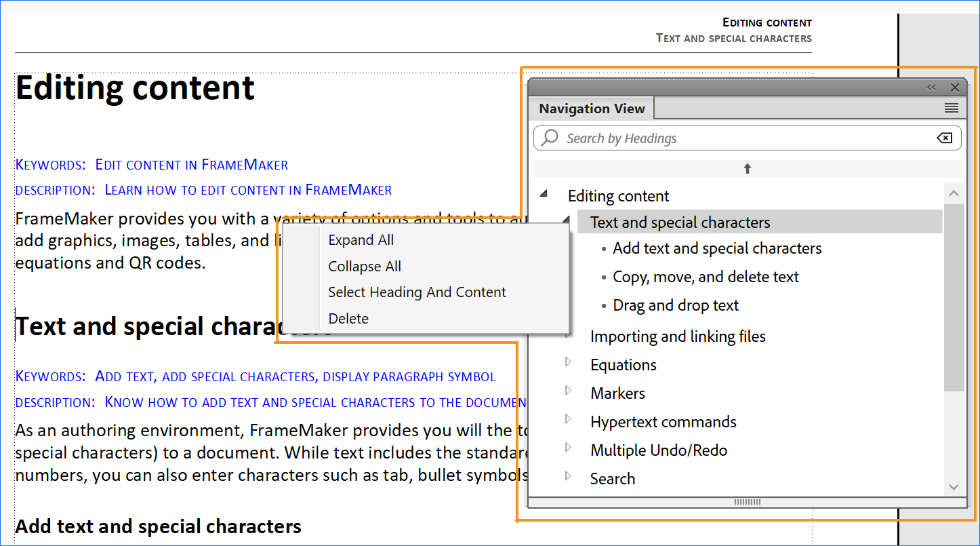
Task: Expand the Hypertext commands heading
Action: point(569,420)
